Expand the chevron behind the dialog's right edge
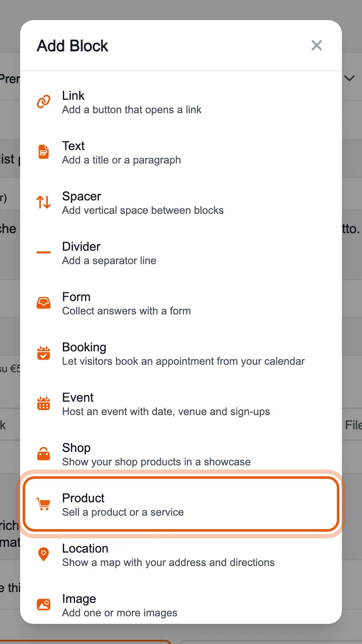The height and width of the screenshot is (644, 362). click(x=349, y=78)
